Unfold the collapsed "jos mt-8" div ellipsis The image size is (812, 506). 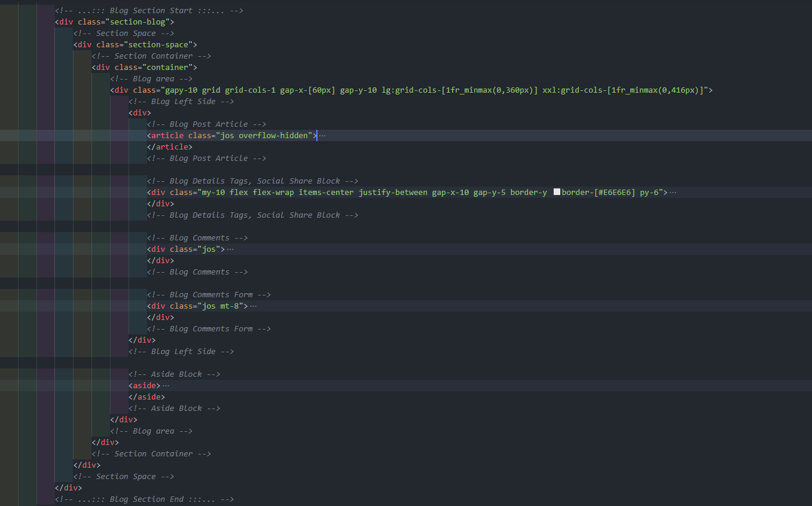coord(253,306)
